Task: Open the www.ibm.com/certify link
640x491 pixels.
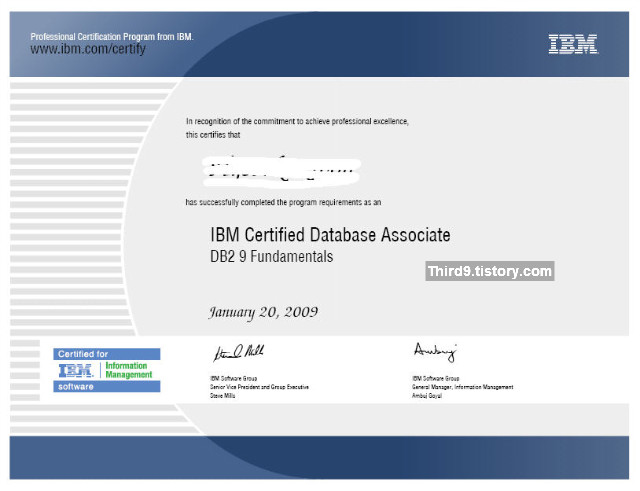Action: 88,49
